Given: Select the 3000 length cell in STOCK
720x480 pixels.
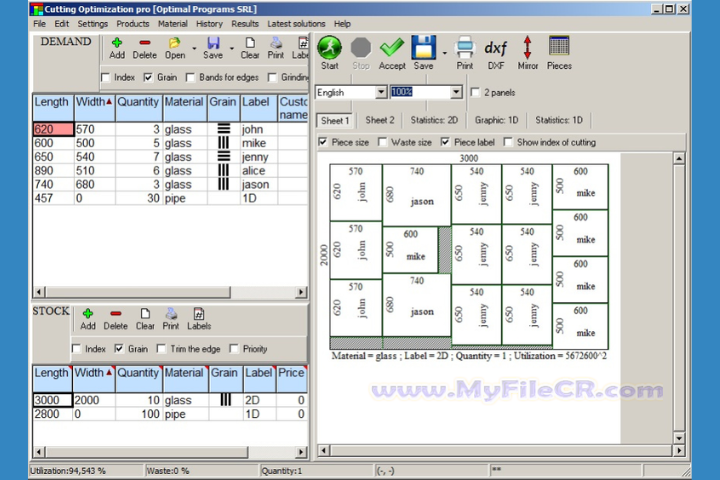Looking at the screenshot, I should pos(52,400).
